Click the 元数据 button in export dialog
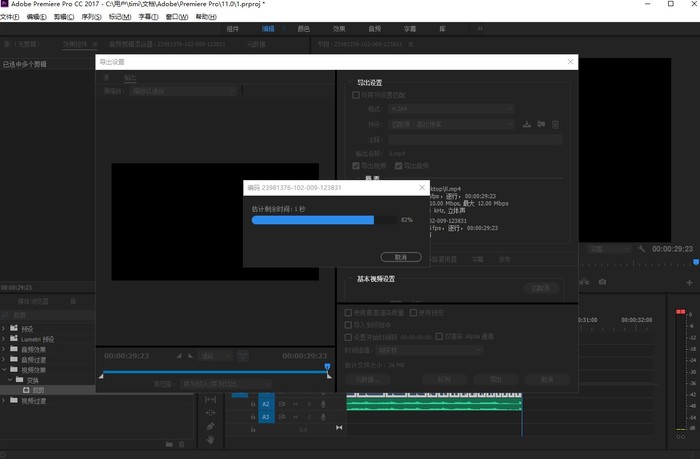Viewport: 700px width, 459px height. coord(365,379)
